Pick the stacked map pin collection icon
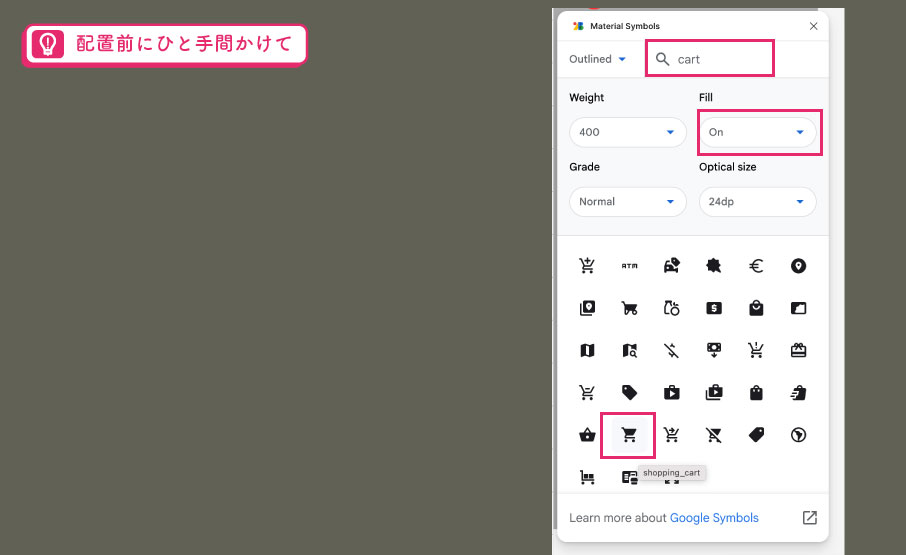 point(587,308)
